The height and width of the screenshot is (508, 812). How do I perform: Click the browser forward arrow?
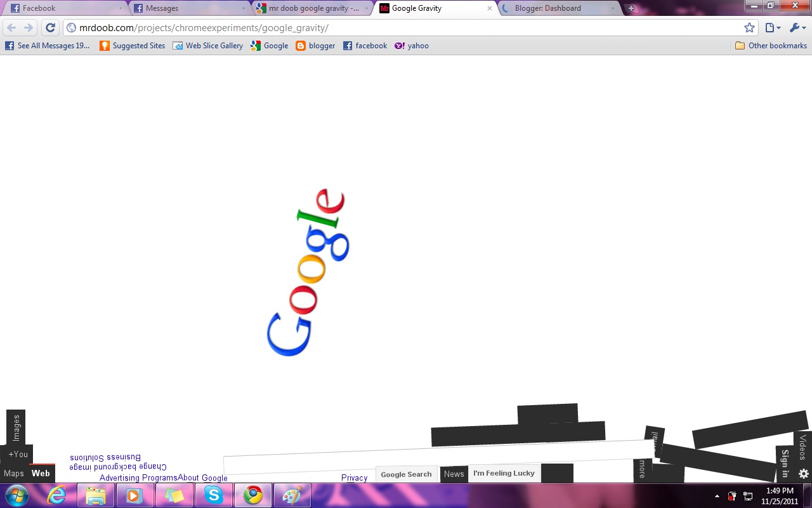click(29, 27)
